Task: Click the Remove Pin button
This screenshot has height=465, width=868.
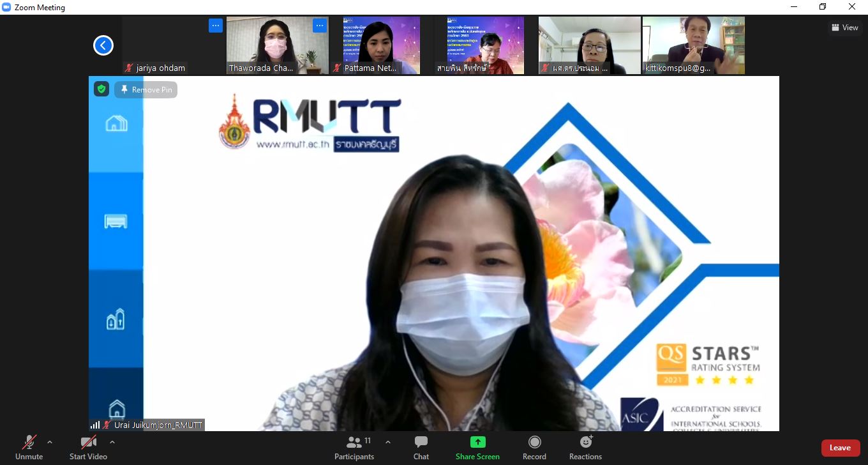Action: pyautogui.click(x=146, y=90)
